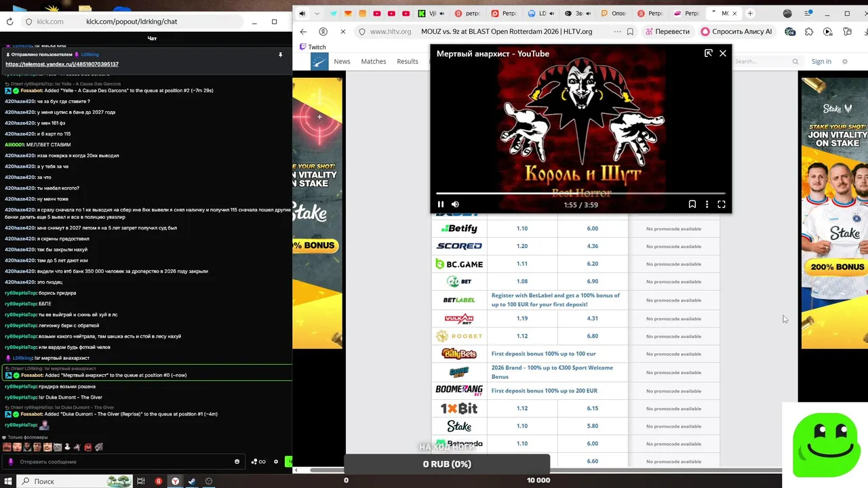Click the HLTV search magnifier icon

796,61
